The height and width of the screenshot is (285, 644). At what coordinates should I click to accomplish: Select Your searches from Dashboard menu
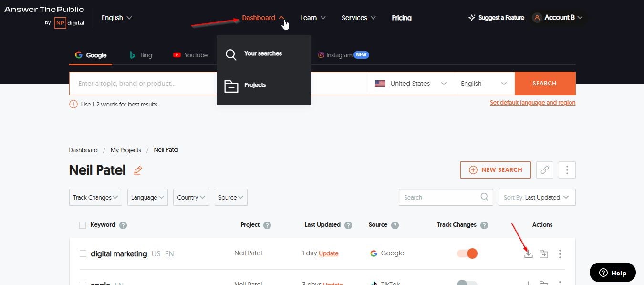(263, 54)
